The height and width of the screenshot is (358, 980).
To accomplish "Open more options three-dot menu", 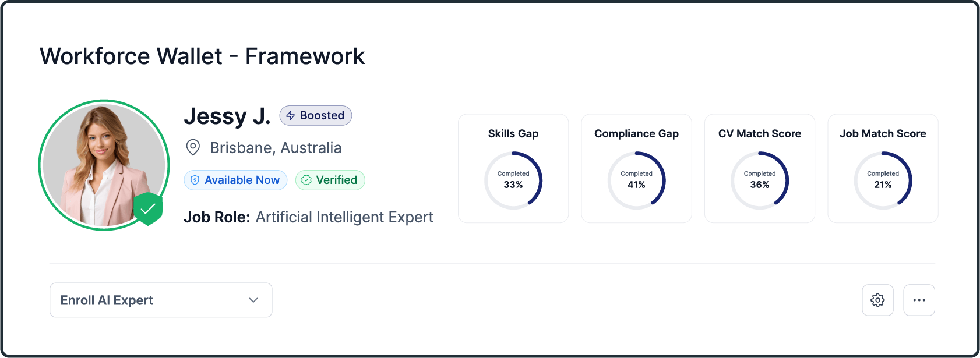I will (919, 300).
